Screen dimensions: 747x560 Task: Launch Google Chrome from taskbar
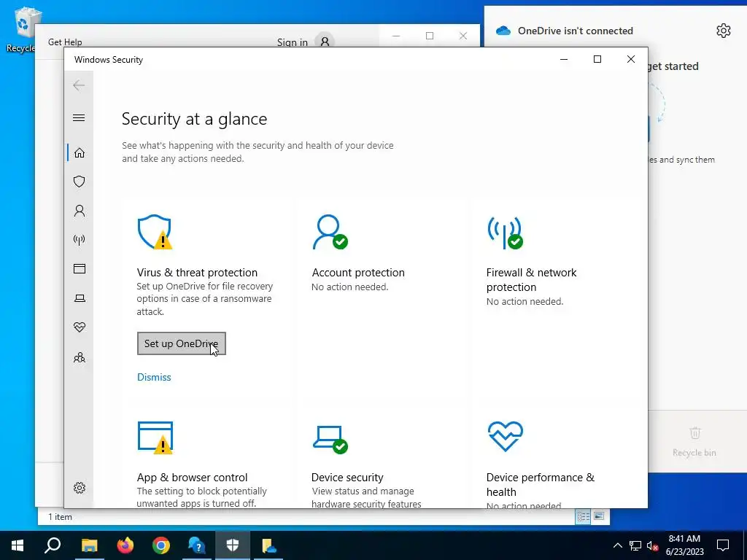click(x=161, y=545)
